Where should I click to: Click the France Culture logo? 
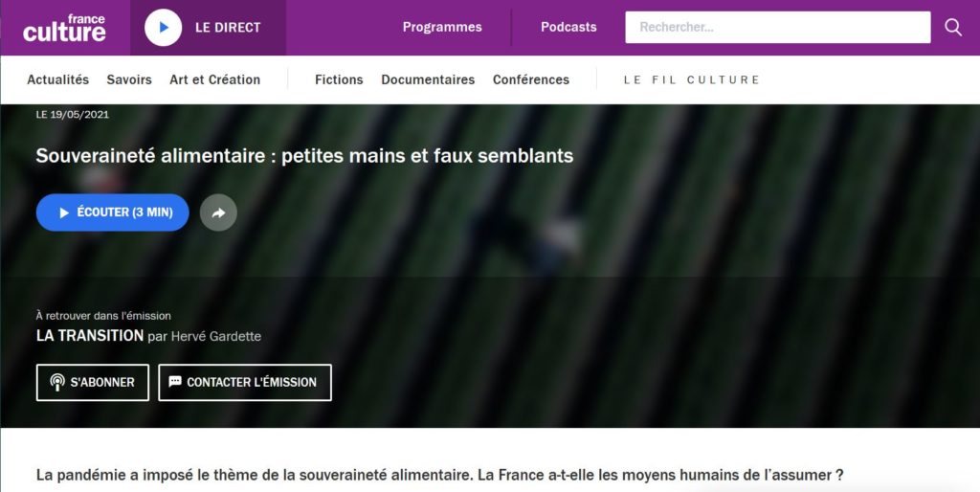pyautogui.click(x=64, y=28)
